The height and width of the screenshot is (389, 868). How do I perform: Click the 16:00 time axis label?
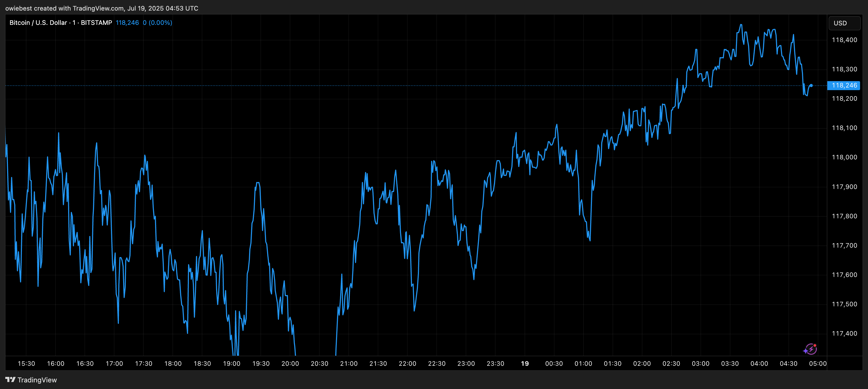pos(55,364)
